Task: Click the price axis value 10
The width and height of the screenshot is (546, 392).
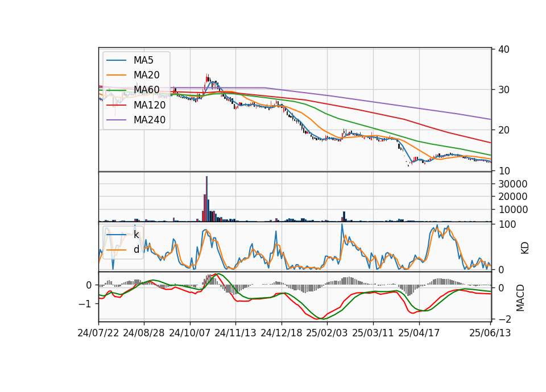Action: click(x=504, y=171)
